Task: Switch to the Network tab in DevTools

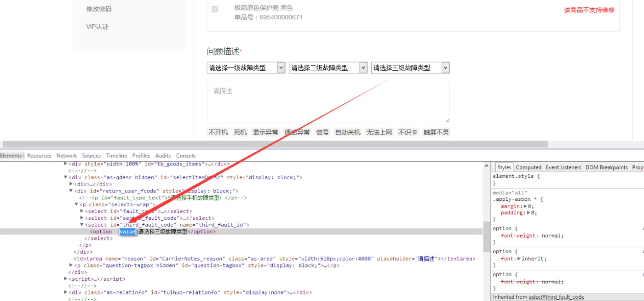Action: [67, 156]
